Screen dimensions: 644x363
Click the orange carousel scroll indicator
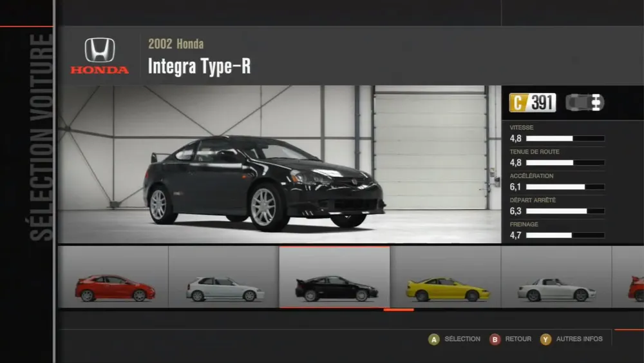point(398,310)
